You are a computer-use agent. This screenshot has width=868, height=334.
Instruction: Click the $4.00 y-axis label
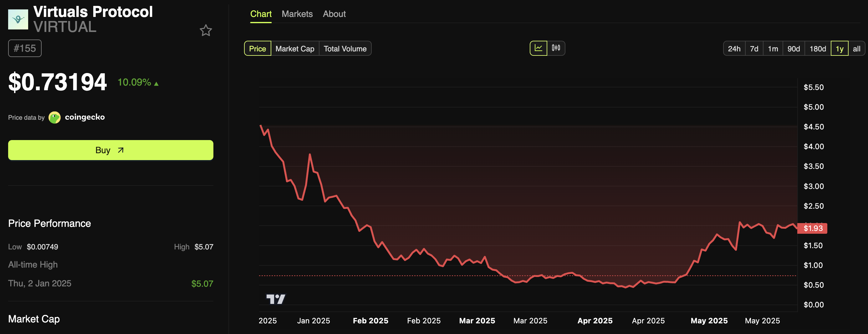(x=814, y=146)
